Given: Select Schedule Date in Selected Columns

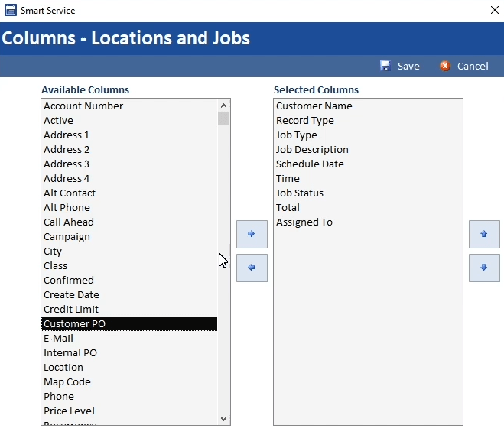Looking at the screenshot, I should (x=368, y=164).
